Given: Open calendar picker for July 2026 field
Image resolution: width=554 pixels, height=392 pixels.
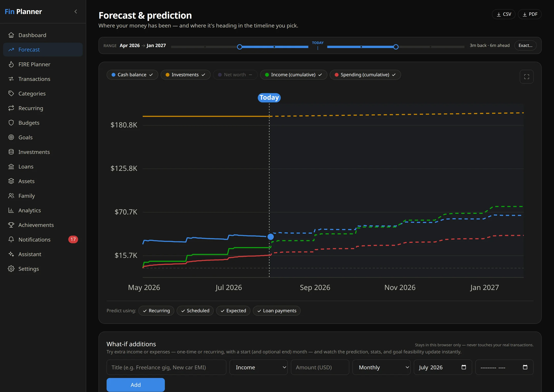Looking at the screenshot, I should 464,367.
